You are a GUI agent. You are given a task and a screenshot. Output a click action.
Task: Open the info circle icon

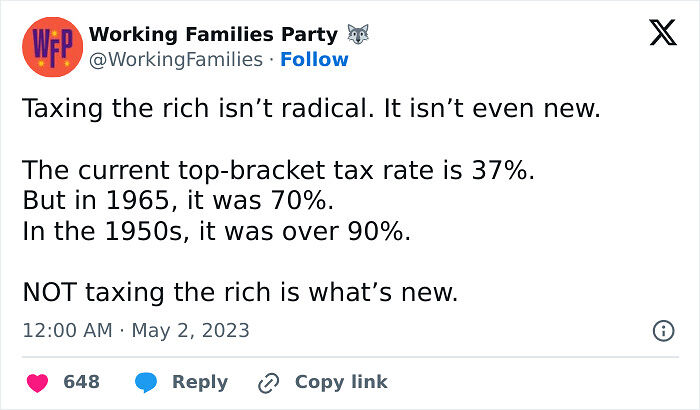(662, 330)
